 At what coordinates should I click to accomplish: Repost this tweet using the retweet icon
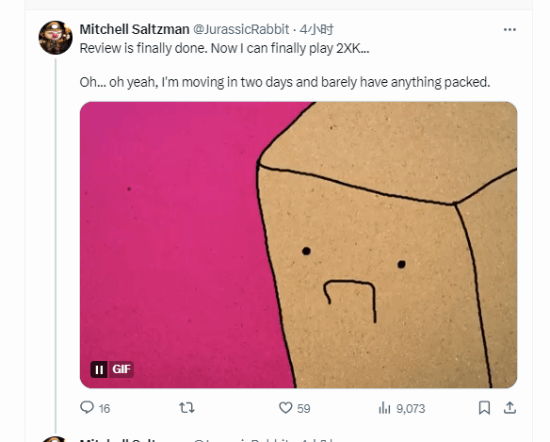pos(187,408)
